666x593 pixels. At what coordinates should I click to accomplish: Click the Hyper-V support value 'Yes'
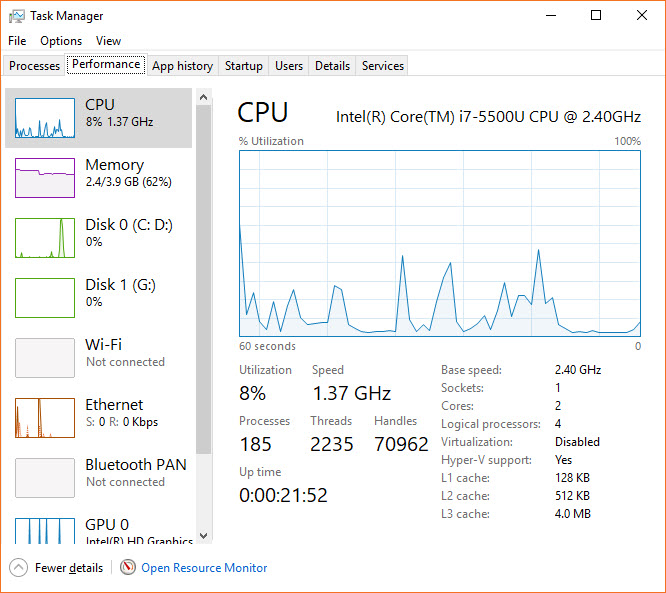564,460
